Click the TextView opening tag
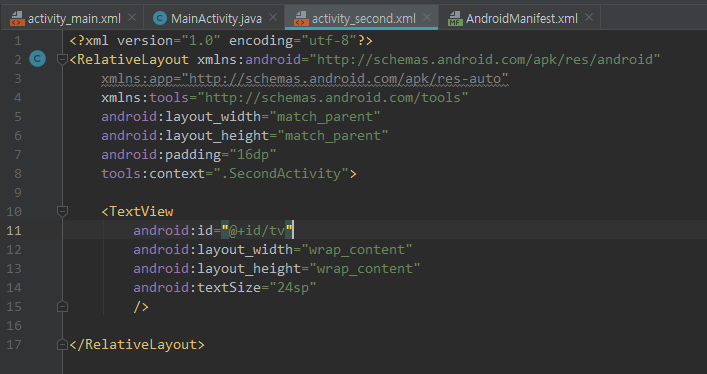 (x=138, y=212)
